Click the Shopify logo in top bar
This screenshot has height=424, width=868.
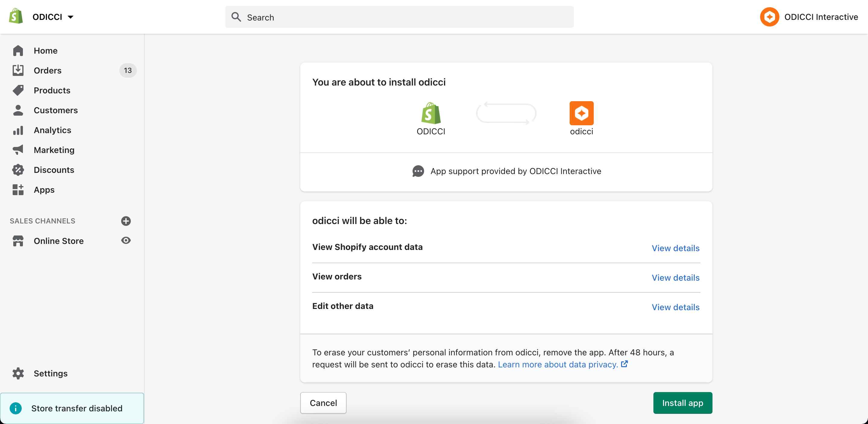(16, 17)
